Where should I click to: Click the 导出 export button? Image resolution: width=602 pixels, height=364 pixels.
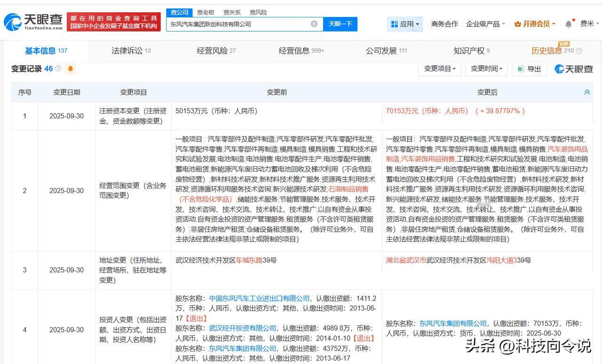pyautogui.click(x=529, y=69)
